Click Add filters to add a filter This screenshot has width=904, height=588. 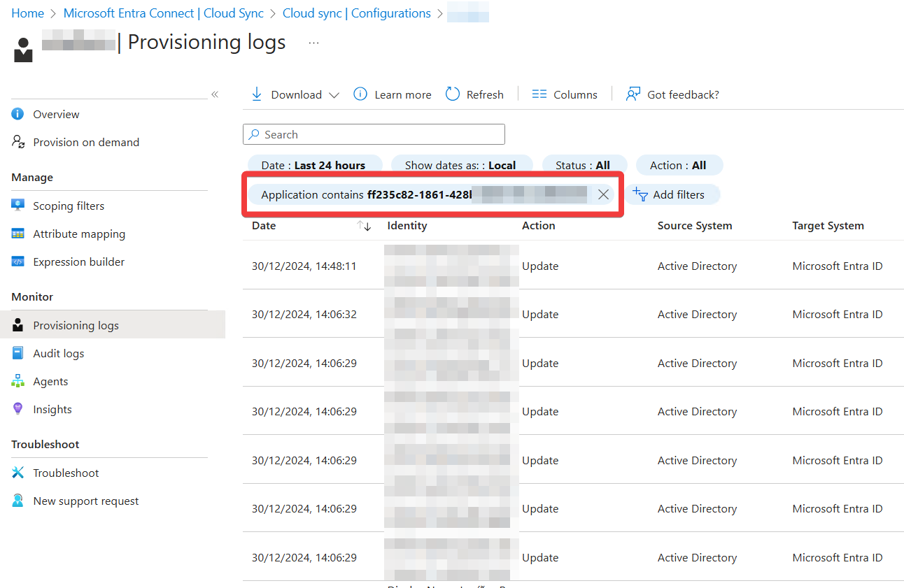672,194
